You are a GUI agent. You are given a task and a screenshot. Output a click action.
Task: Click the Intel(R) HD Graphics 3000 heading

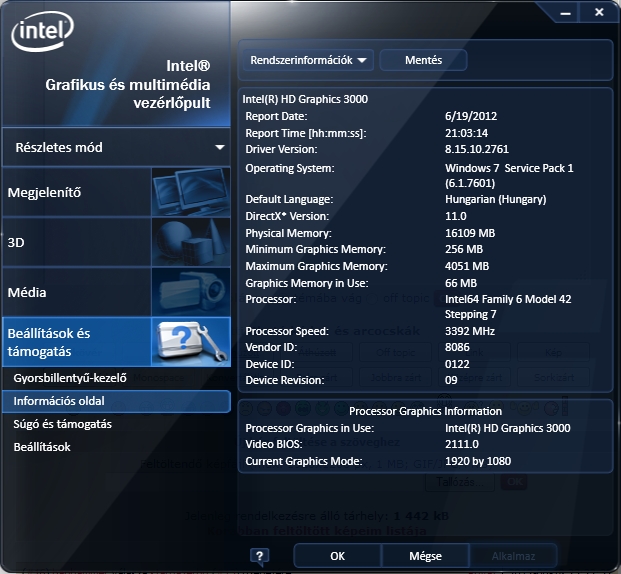(x=305, y=99)
